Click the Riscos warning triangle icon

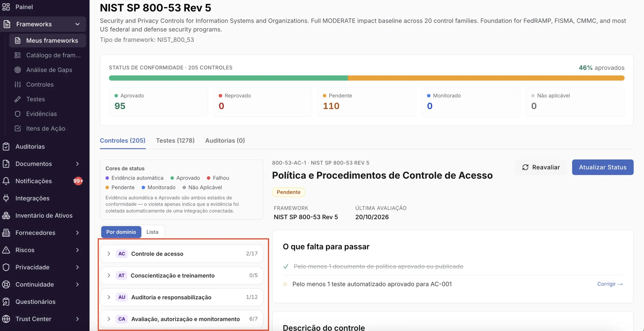pos(6,250)
